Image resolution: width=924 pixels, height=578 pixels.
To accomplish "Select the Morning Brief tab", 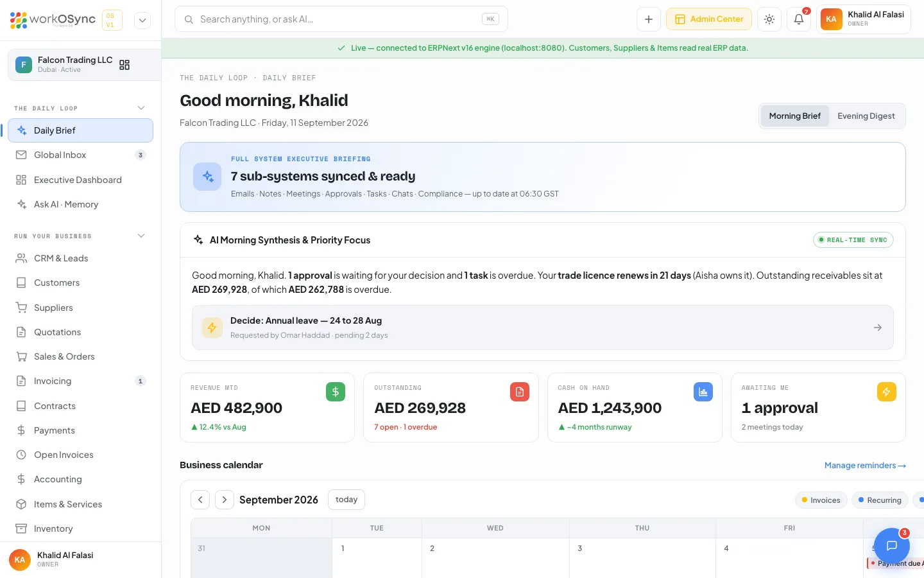I will click(x=794, y=116).
